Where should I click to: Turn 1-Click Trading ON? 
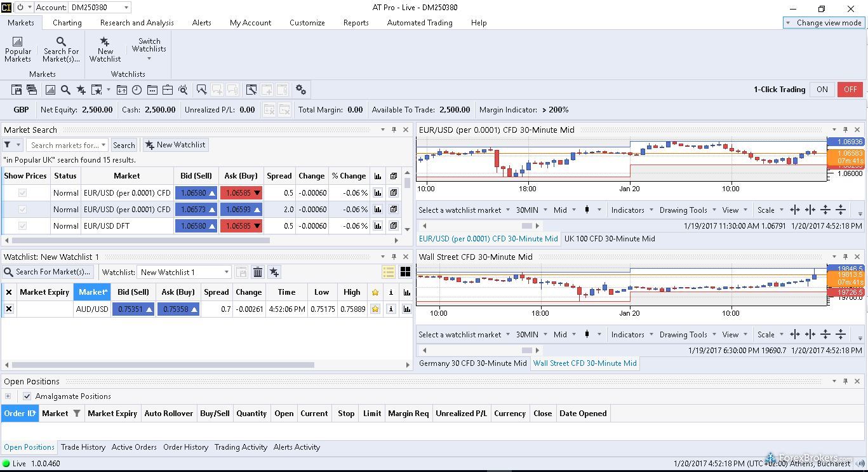[822, 90]
